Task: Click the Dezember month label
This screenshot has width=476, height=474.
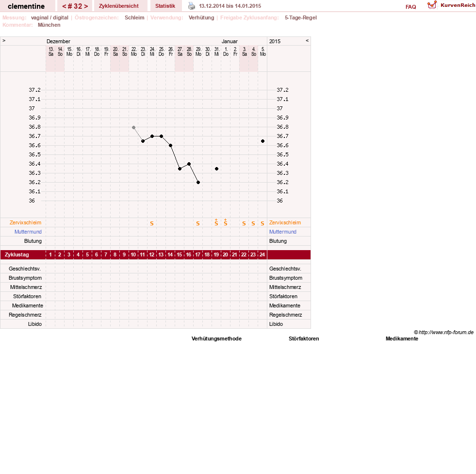Action: (58, 41)
